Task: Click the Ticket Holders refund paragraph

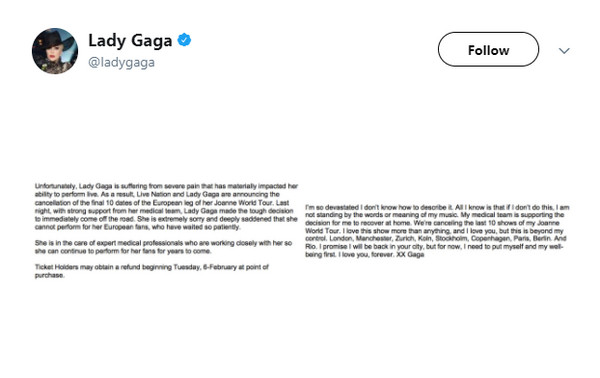Action: pyautogui.click(x=152, y=271)
